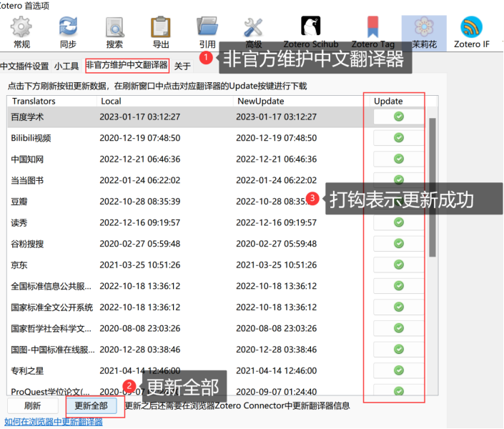Switch to the 小工具 tab
This screenshot has width=504, height=429.
pos(66,66)
